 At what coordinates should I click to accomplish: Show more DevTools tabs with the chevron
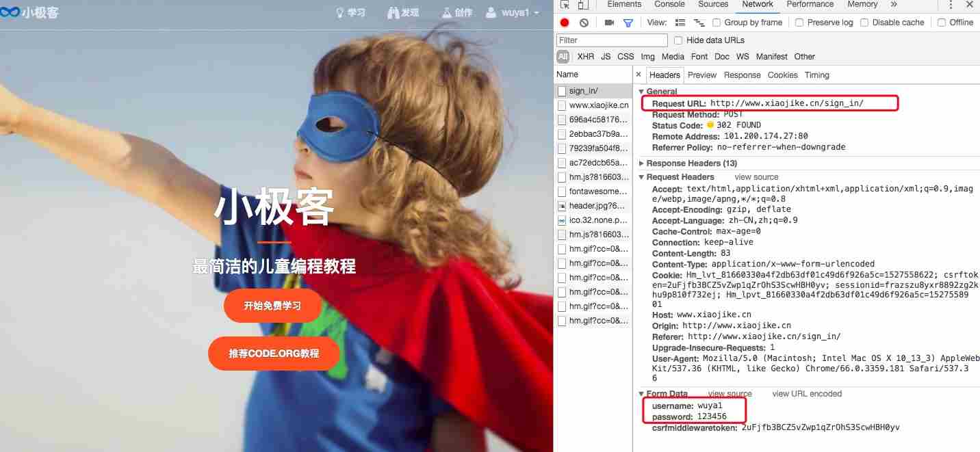894,4
